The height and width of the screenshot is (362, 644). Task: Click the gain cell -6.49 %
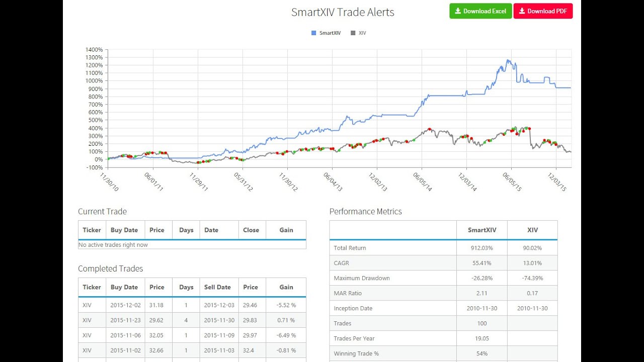pyautogui.click(x=286, y=335)
